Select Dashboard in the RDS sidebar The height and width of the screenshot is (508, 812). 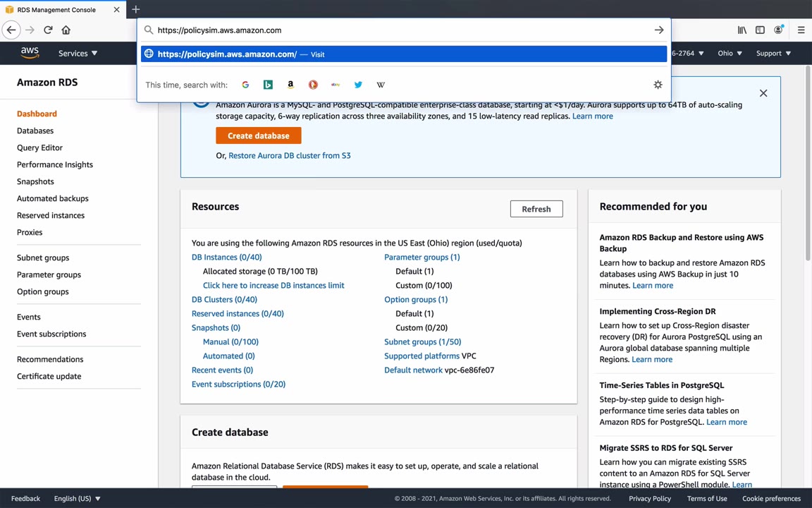(x=37, y=114)
